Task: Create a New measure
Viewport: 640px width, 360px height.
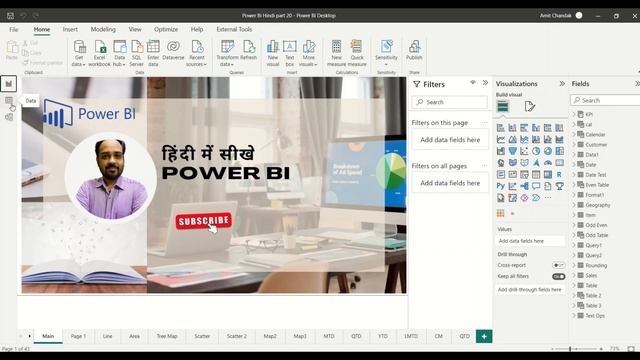Action: pos(336,53)
